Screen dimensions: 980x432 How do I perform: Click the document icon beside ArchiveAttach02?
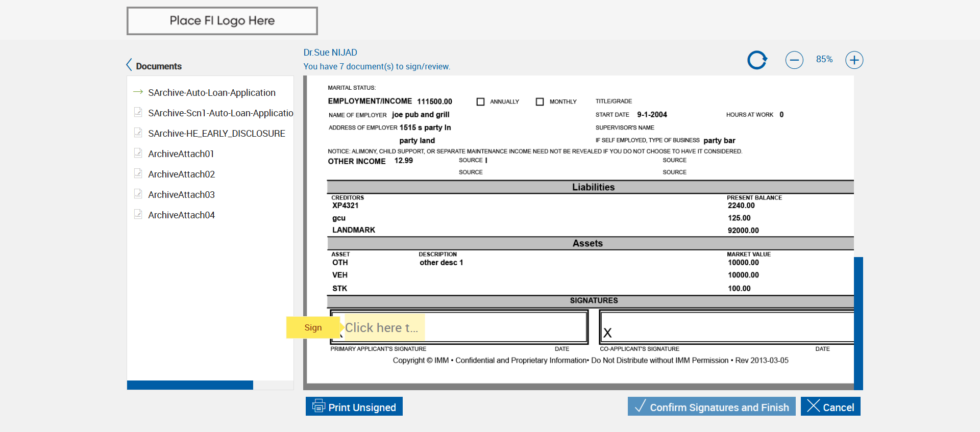pos(138,173)
